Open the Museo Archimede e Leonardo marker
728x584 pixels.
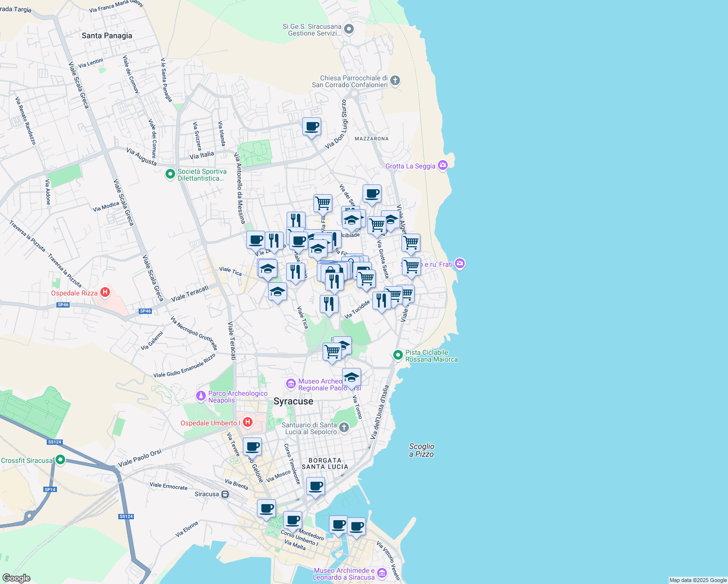coord(382,573)
